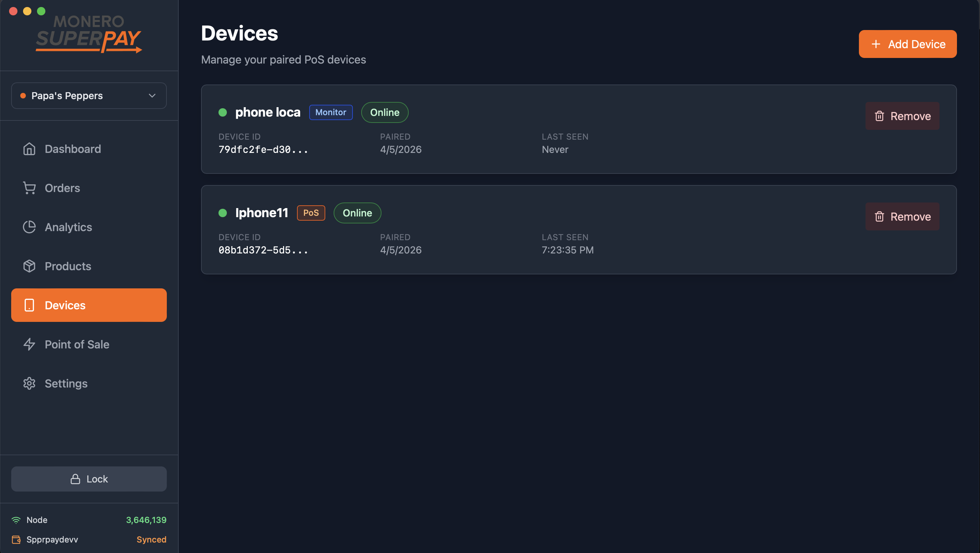
Task: Click the Products box icon
Action: point(29,266)
